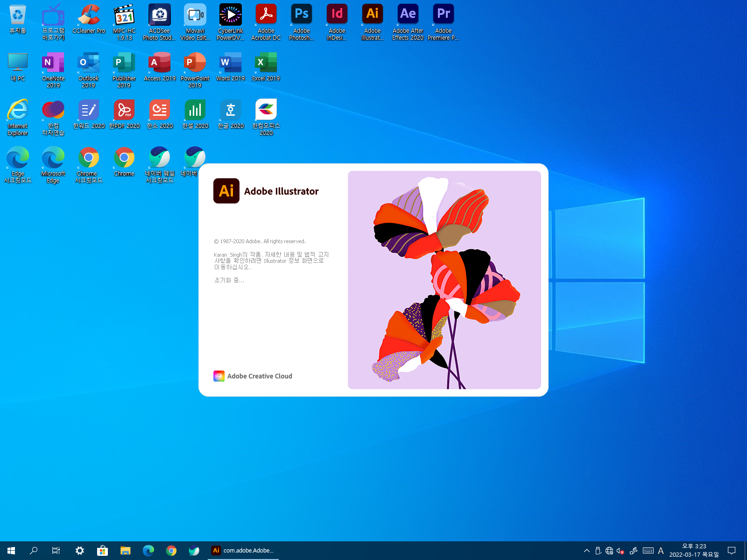
Task: Select Adobe Acrobat DC desktop icon
Action: [266, 22]
